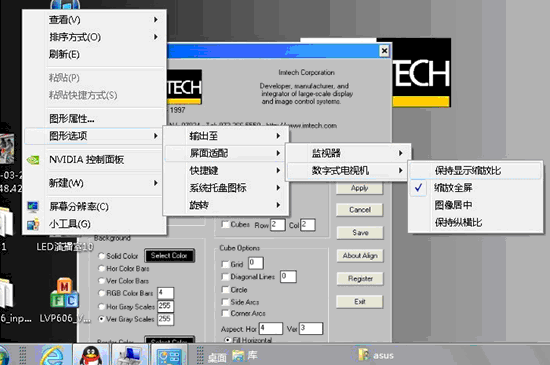Expand the 输出至 submenu

point(226,136)
